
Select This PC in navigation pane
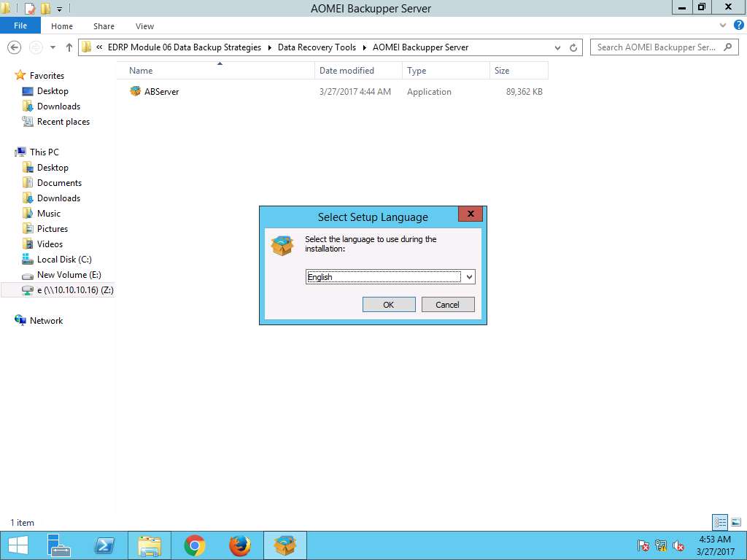[x=44, y=152]
